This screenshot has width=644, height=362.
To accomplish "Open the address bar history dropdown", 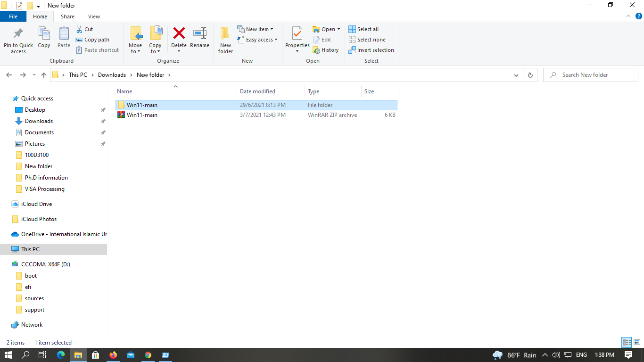I will (516, 74).
